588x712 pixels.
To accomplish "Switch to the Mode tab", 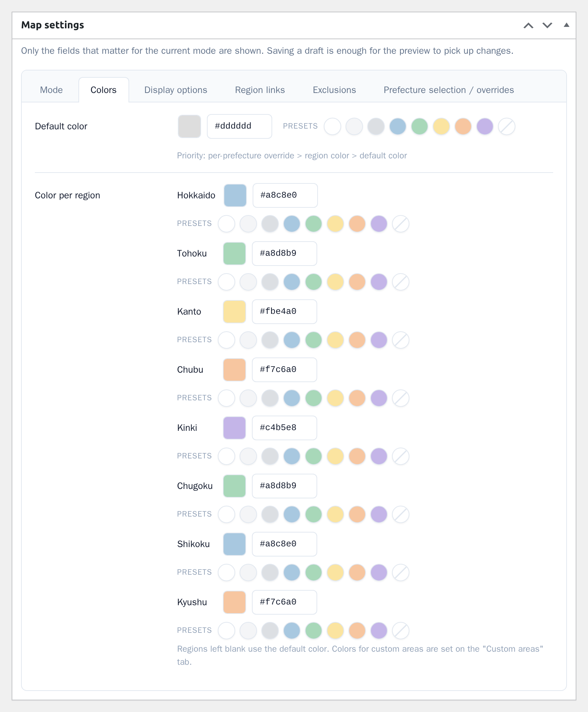I will (51, 90).
